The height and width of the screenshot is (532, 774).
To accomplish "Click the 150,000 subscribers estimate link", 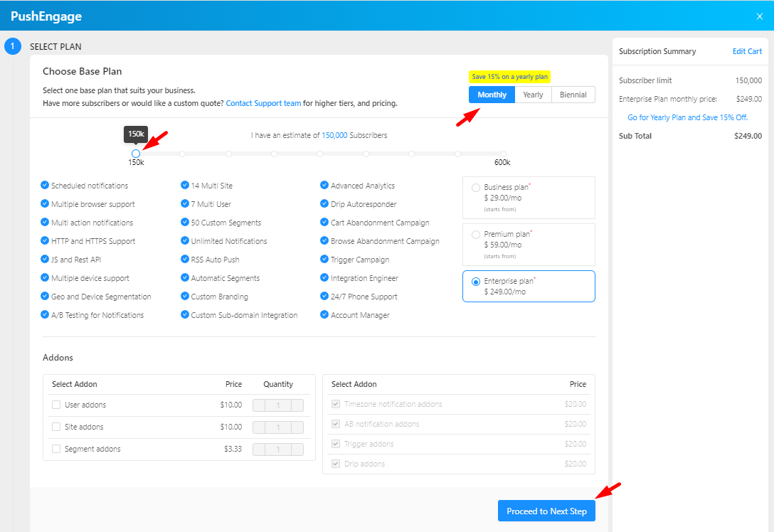I will (334, 135).
